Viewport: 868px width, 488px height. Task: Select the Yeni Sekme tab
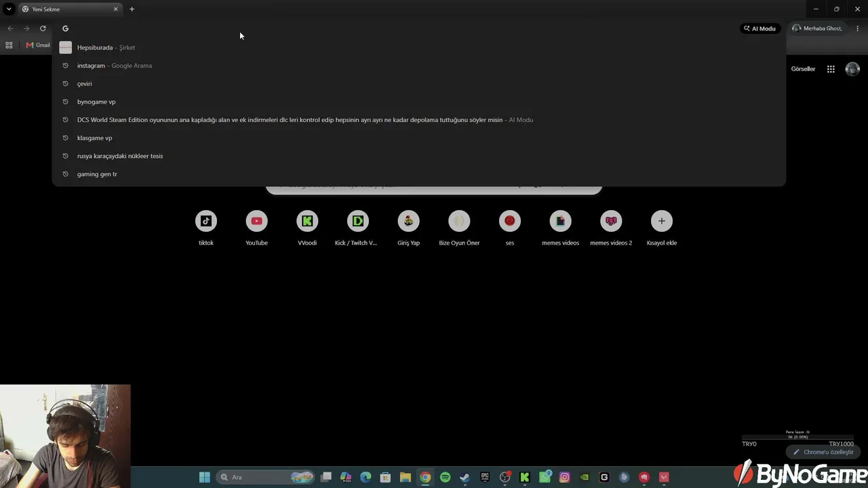[69, 9]
